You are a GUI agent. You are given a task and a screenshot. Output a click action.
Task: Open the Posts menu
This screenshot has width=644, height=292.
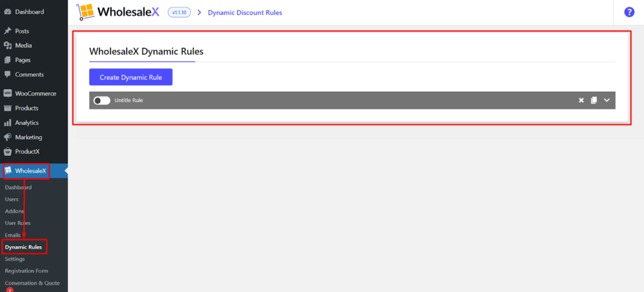[x=22, y=31]
